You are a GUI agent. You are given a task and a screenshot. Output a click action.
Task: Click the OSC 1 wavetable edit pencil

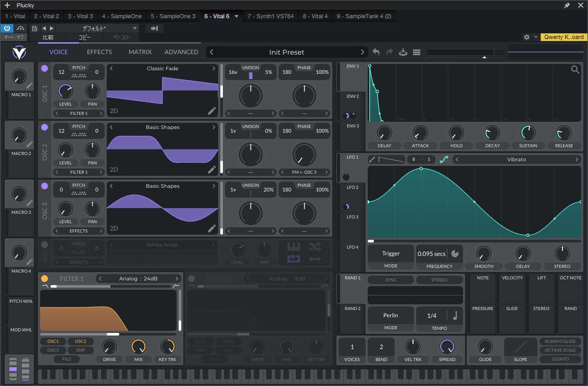pos(211,110)
